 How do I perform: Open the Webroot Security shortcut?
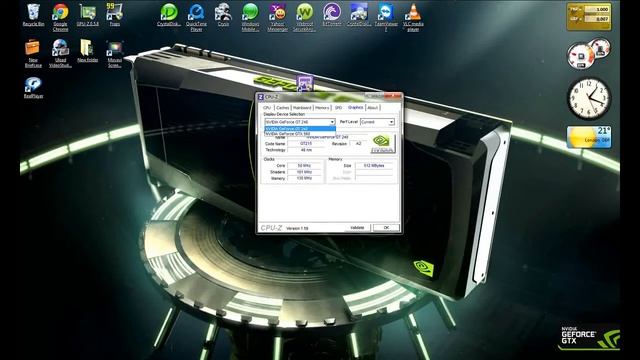[304, 17]
